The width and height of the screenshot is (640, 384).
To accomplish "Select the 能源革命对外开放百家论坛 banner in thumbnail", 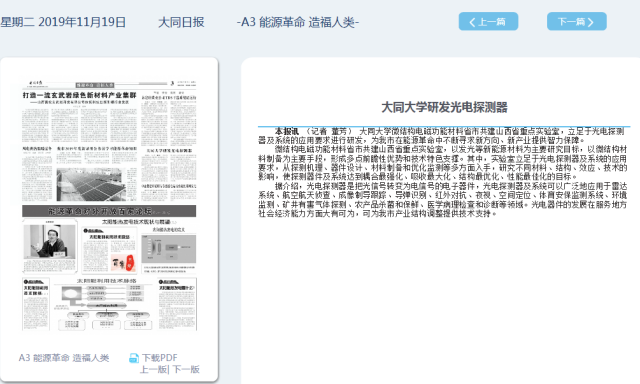I will (109, 211).
